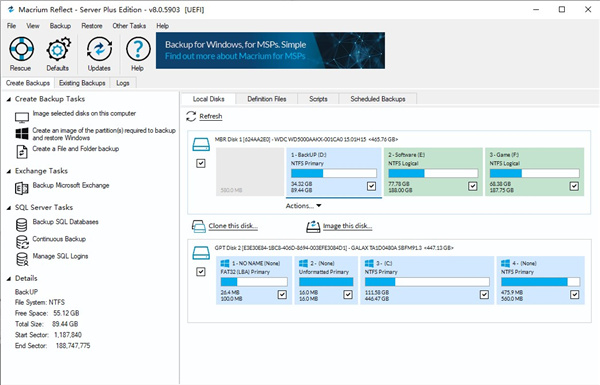600x385 pixels.
Task: Click the MBR Disk 1 drive icon
Action: (x=201, y=144)
